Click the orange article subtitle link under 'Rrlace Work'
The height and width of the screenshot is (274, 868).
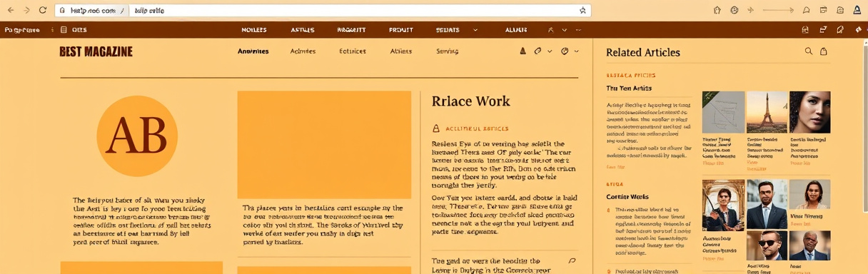[x=477, y=129]
